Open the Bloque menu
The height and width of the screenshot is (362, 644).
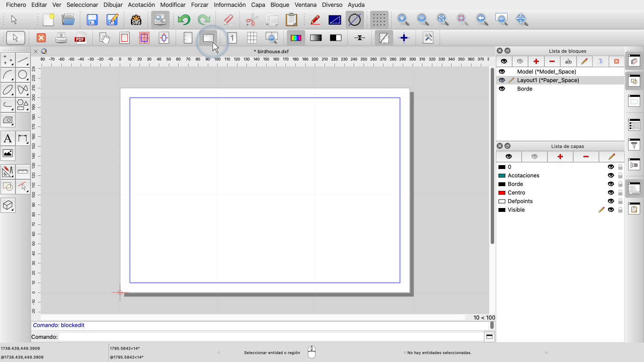pyautogui.click(x=279, y=5)
